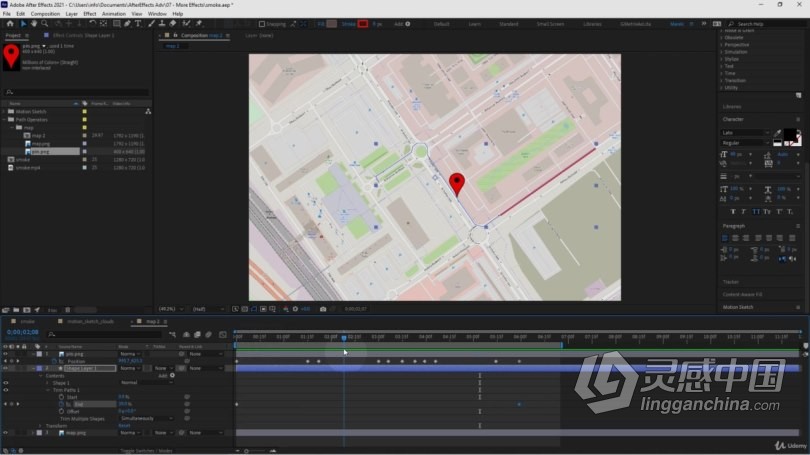
Task: Click Reset link on Transform row
Action: pyautogui.click(x=124, y=426)
